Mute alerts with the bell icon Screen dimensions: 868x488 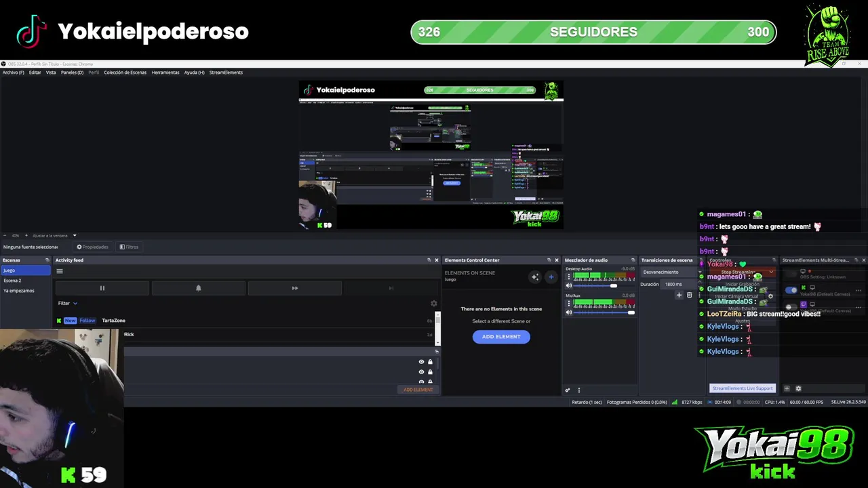point(199,288)
